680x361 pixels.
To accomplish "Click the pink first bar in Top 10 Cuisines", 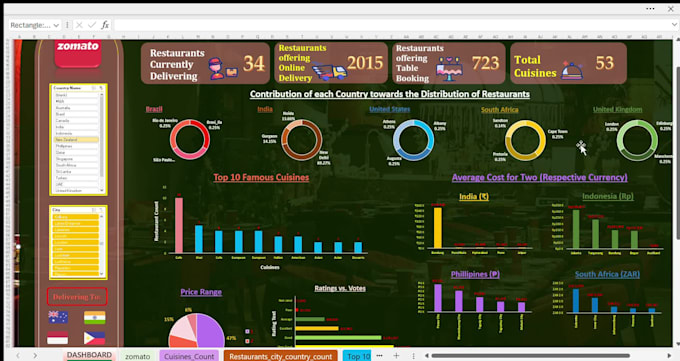I will pyautogui.click(x=179, y=226).
